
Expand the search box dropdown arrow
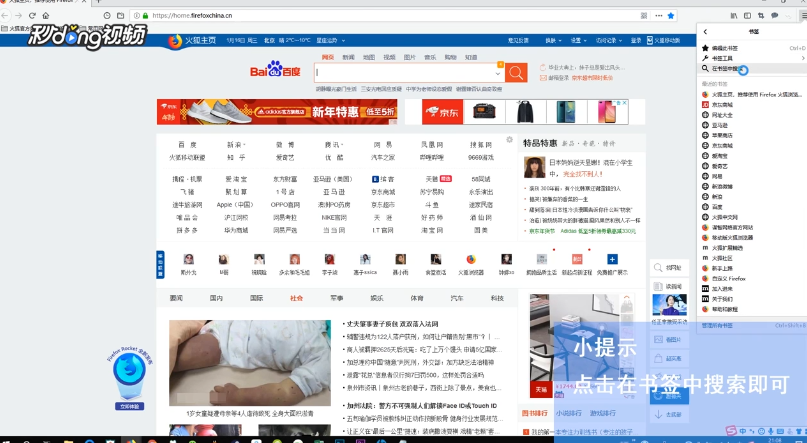point(497,73)
